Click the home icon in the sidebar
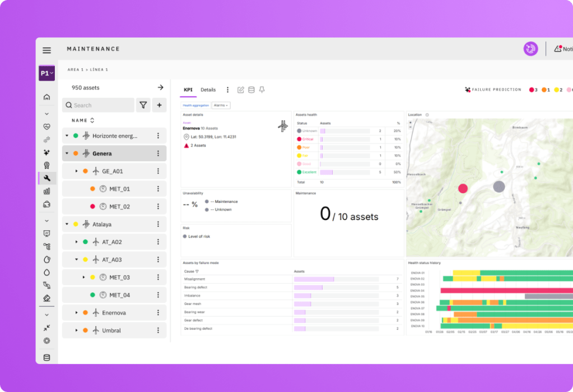573x392 pixels. point(46,97)
